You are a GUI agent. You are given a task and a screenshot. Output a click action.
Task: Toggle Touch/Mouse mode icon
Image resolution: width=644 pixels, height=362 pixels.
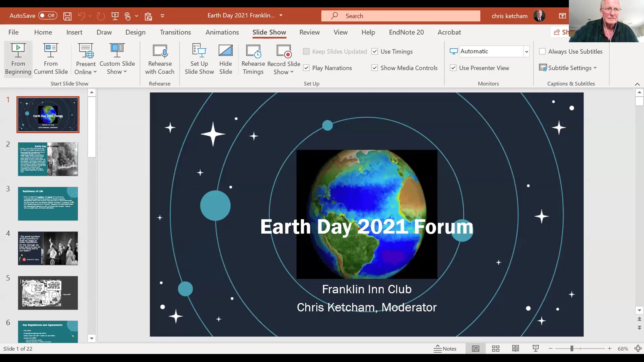click(128, 16)
